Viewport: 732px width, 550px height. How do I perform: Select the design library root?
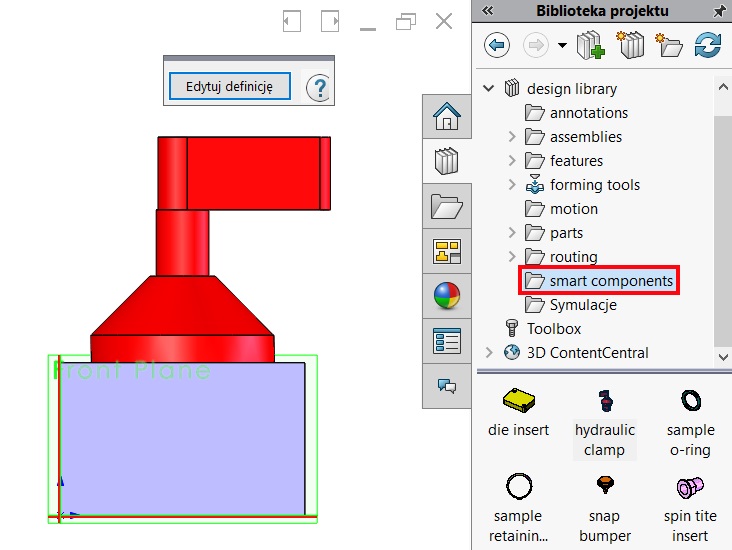[572, 89]
